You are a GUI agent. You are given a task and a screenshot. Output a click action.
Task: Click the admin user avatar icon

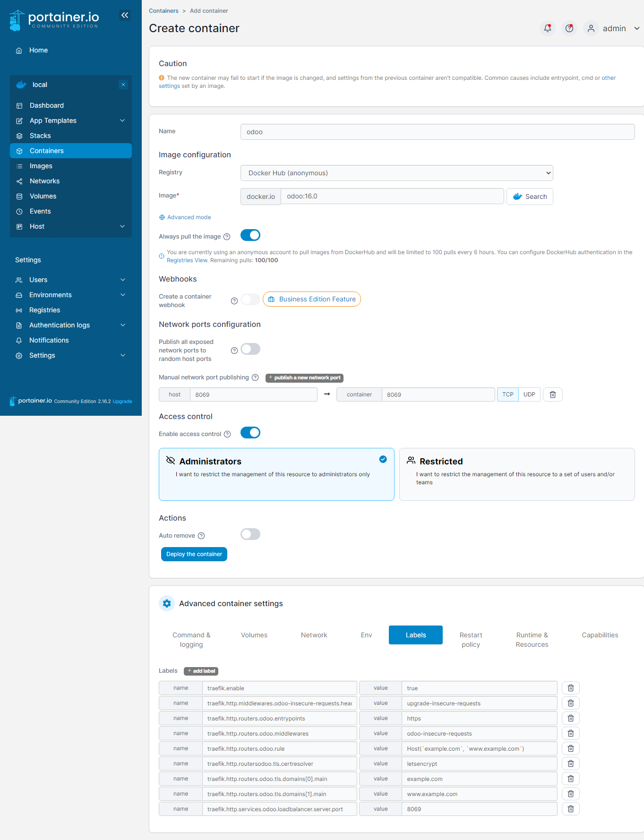[591, 28]
